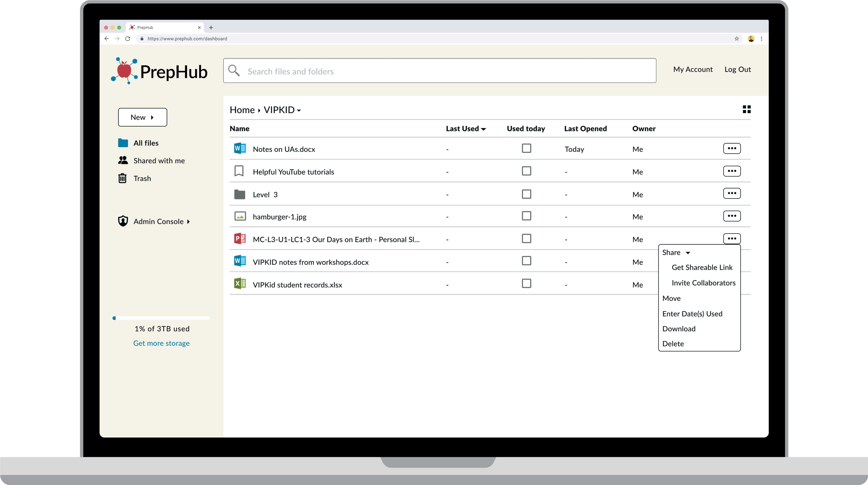Click the All files folder icon

click(x=123, y=143)
